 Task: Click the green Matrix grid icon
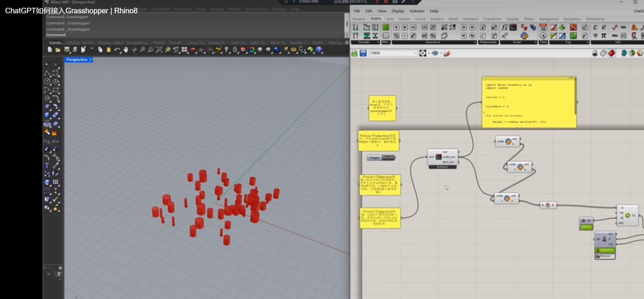pyautogui.click(x=386, y=27)
